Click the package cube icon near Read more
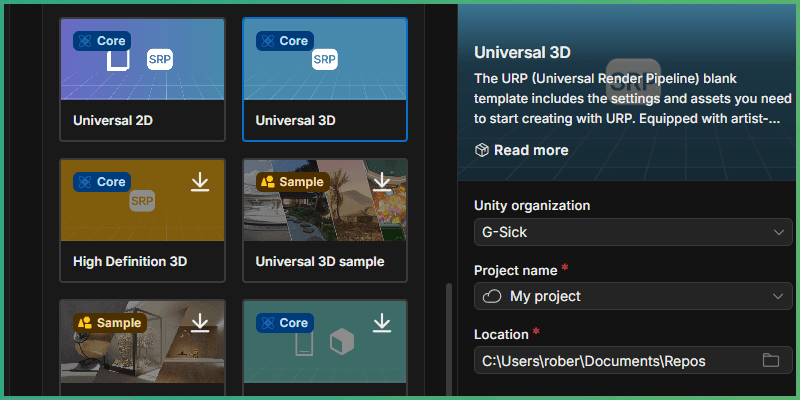This screenshot has width=800, height=400. [x=482, y=150]
